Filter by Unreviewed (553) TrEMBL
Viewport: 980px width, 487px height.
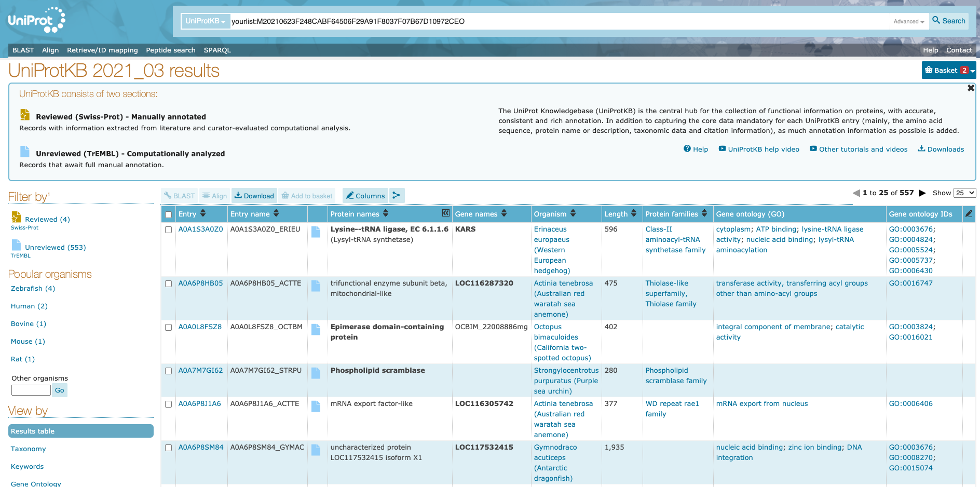coord(55,248)
